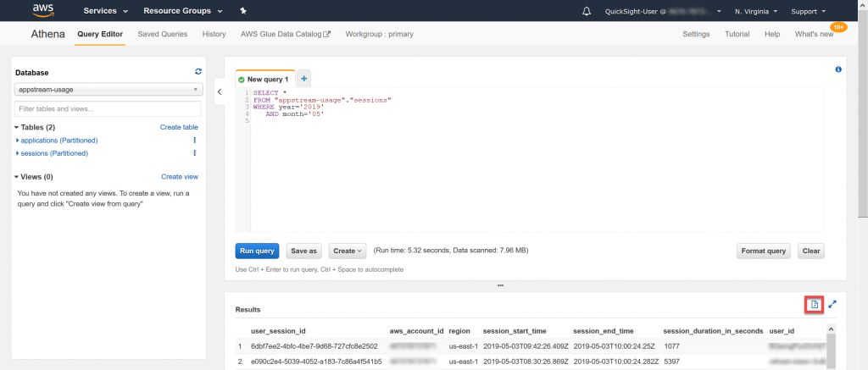The width and height of the screenshot is (868, 370).
Task: Open What's new announcements
Action: click(814, 34)
